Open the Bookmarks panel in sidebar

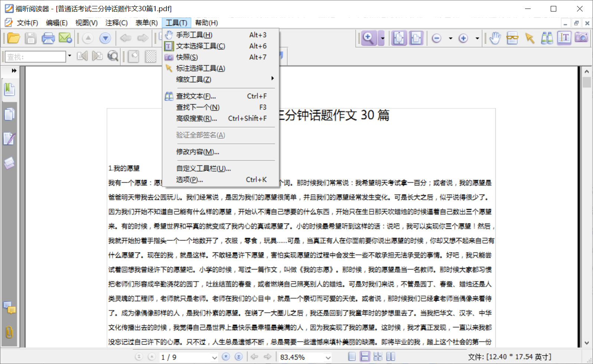[x=9, y=89]
